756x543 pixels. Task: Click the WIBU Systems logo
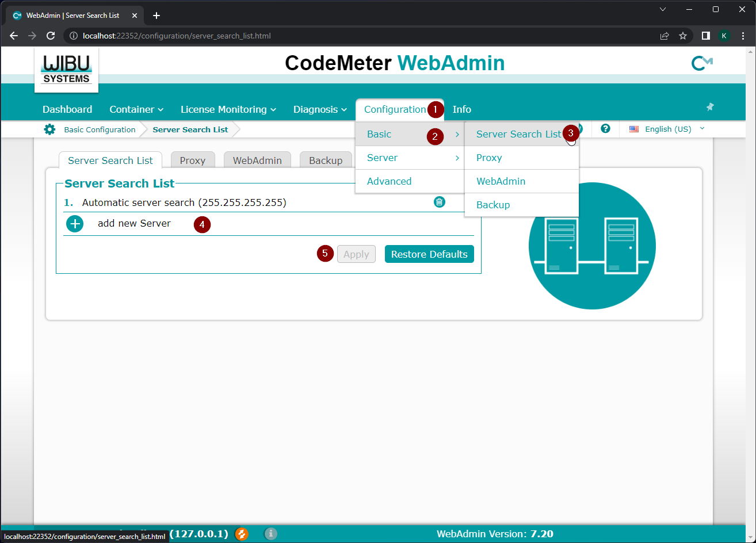(66, 69)
